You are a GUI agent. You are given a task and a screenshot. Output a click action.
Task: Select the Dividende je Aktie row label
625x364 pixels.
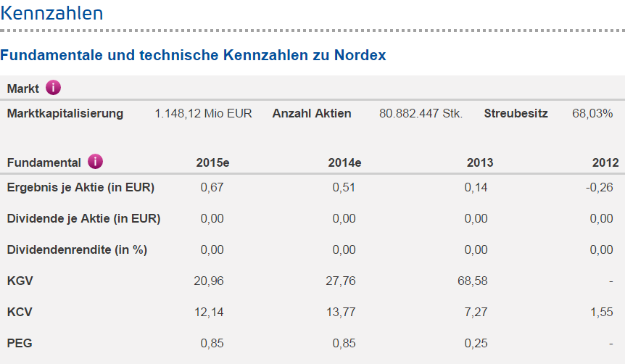[83, 218]
